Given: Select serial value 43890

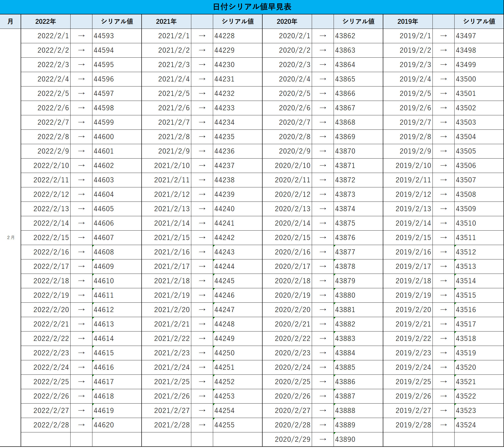Looking at the screenshot, I should point(358,440).
